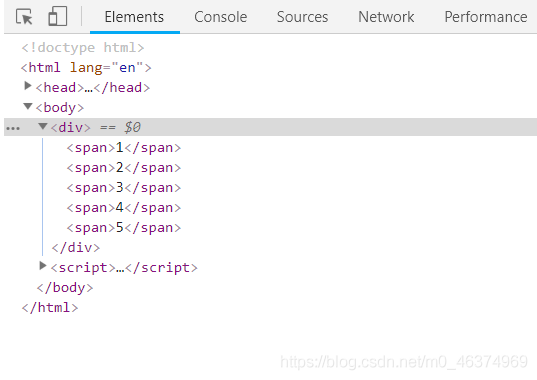Expand the script element node

click(42, 266)
